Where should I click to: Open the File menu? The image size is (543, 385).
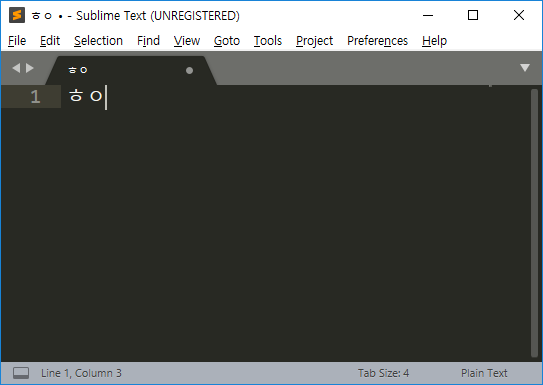17,41
